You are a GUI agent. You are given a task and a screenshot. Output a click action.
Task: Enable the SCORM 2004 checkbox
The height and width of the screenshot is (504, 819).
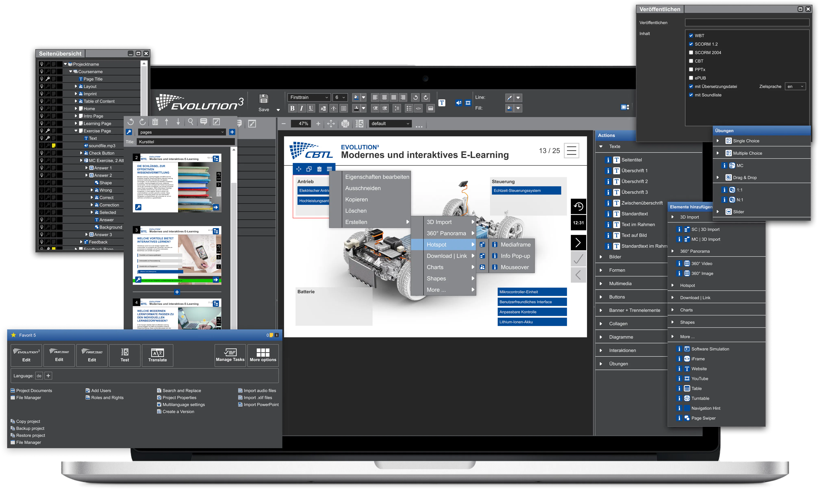691,53
